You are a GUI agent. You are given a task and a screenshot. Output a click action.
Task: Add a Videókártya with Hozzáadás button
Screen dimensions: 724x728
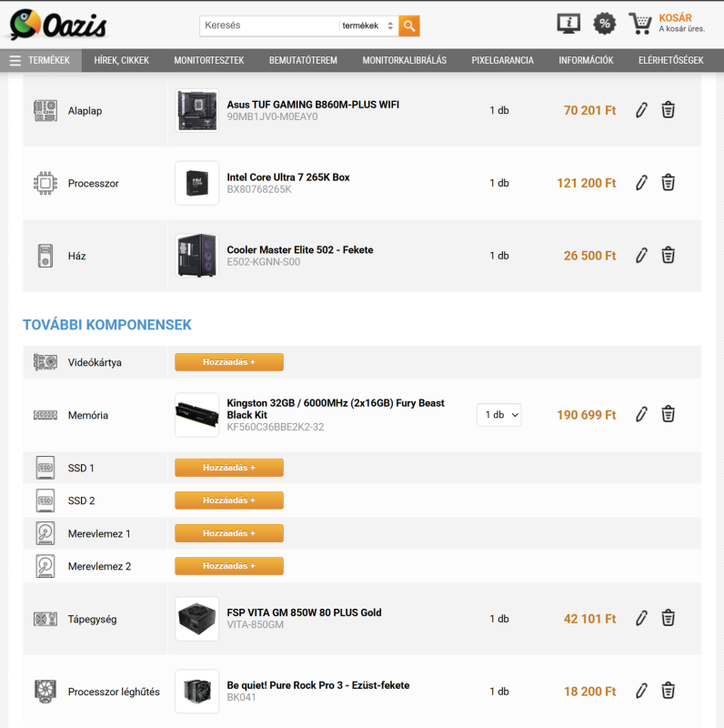(x=229, y=362)
